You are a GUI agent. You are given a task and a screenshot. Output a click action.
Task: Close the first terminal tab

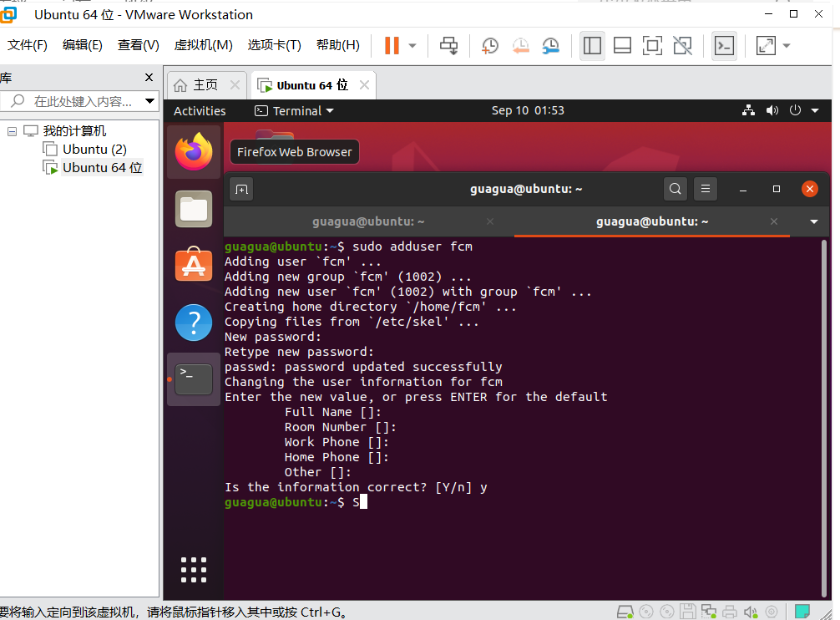(x=490, y=221)
